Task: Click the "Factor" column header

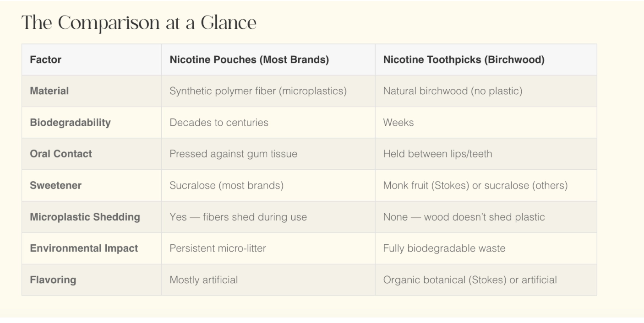Action: (46, 60)
